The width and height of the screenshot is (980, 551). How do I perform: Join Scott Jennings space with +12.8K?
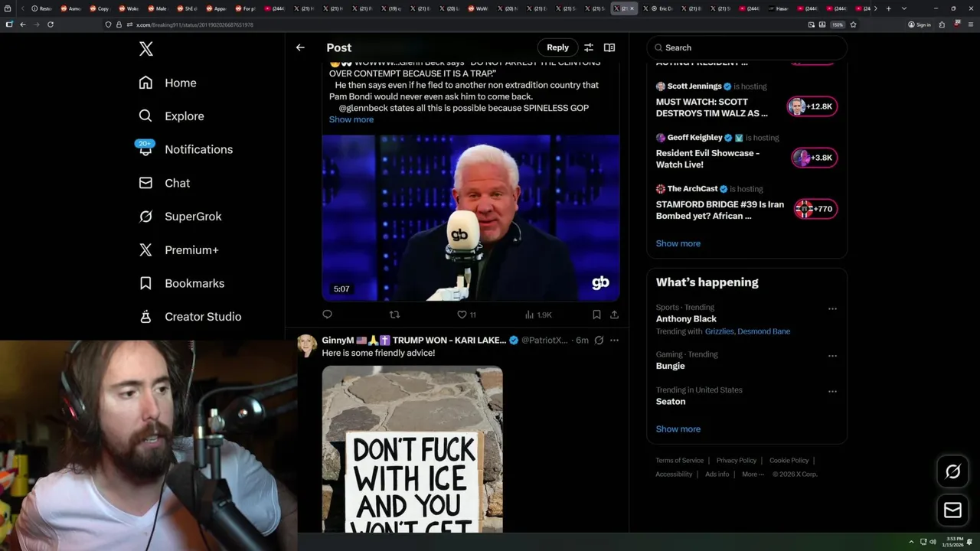[x=812, y=106]
